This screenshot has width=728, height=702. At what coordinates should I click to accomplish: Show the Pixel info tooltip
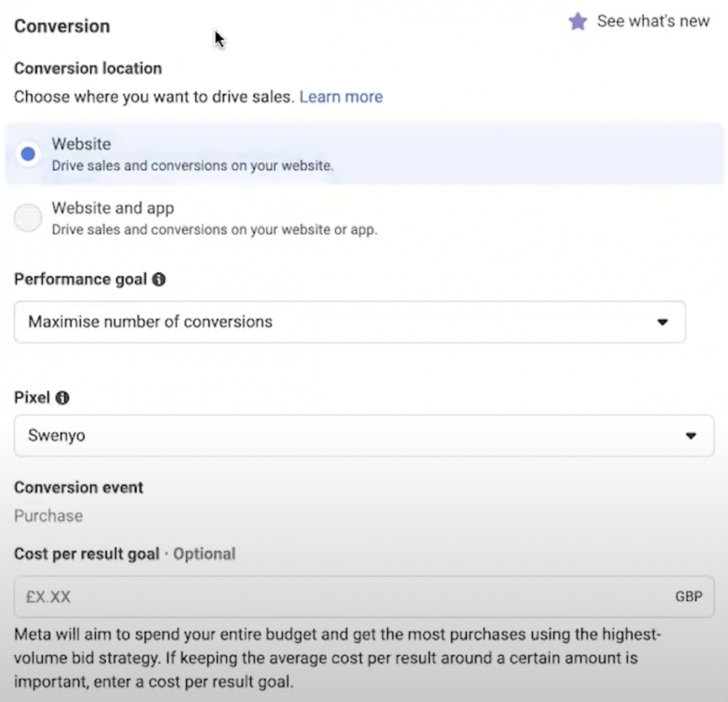pyautogui.click(x=62, y=398)
